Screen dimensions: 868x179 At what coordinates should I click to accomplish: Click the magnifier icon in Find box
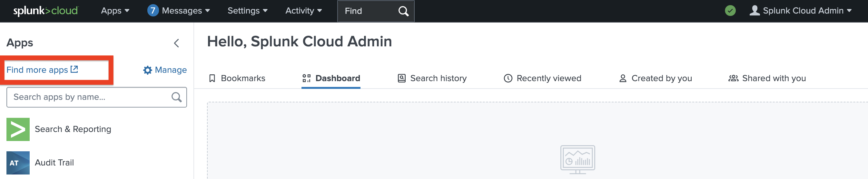click(403, 11)
